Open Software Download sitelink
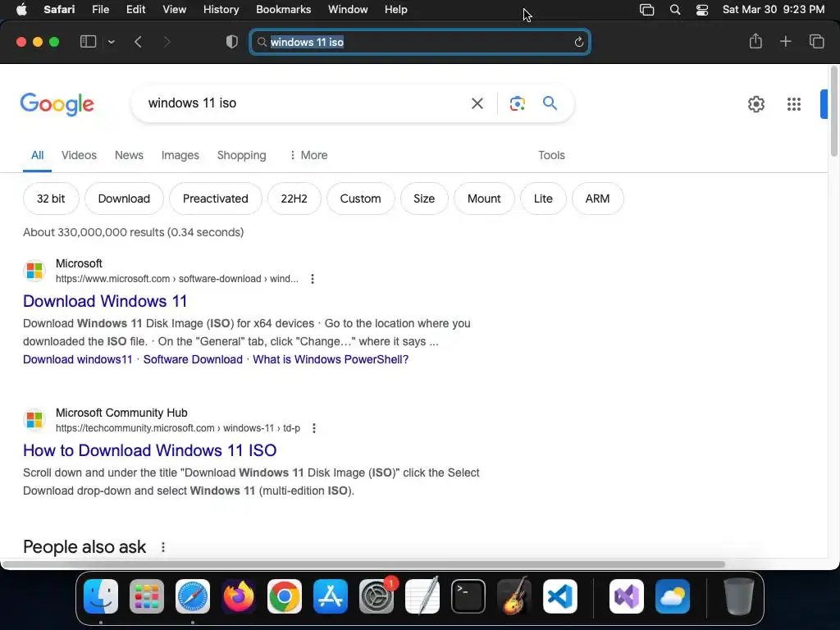 [x=193, y=359]
